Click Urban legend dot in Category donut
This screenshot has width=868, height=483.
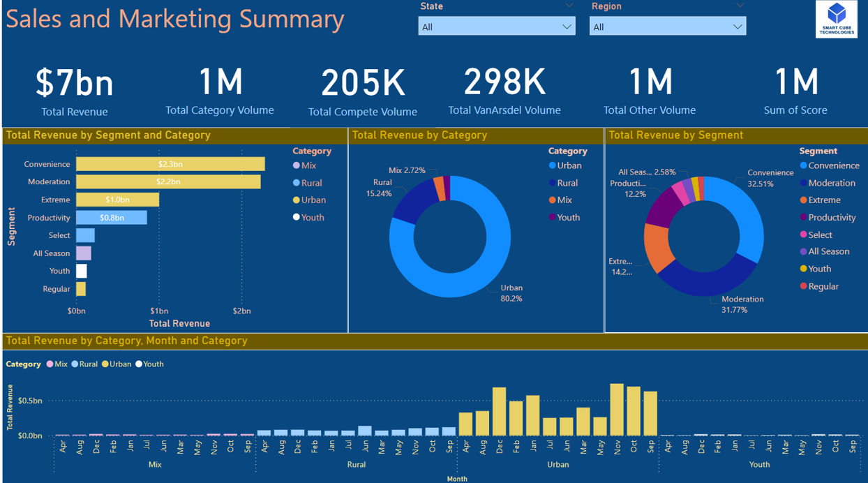[x=553, y=165]
